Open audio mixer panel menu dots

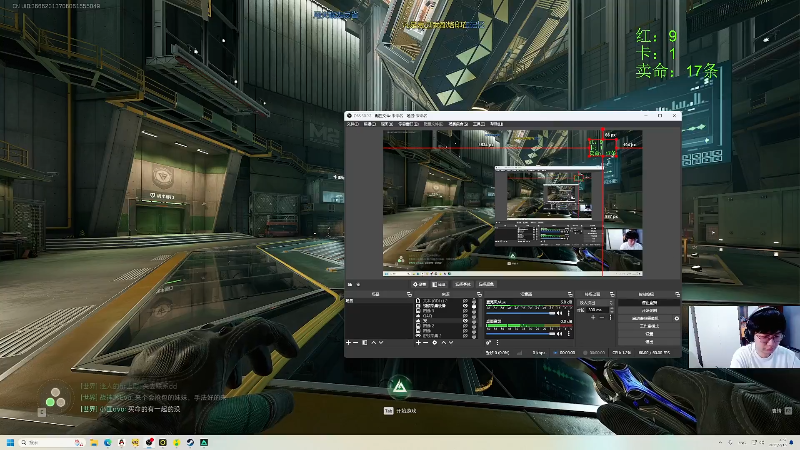point(497,343)
